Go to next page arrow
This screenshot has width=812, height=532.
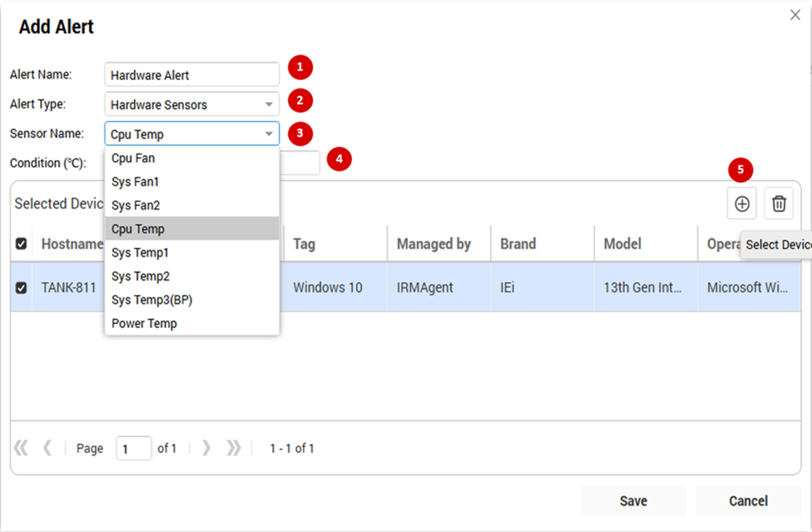[x=206, y=448]
